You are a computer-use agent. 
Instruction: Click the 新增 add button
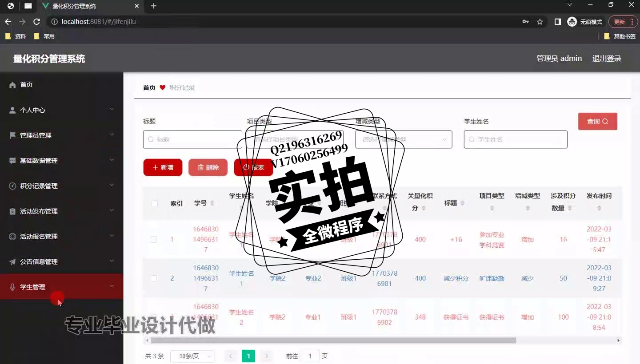163,167
